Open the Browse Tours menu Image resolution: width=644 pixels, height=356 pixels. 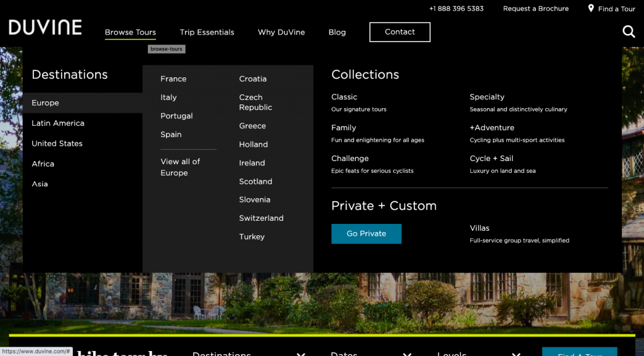(130, 32)
